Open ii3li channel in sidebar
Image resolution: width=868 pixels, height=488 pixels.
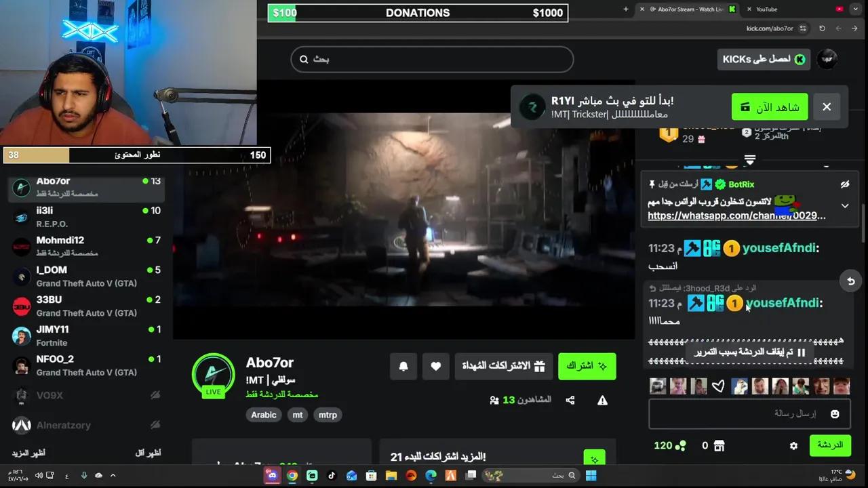tap(86, 217)
